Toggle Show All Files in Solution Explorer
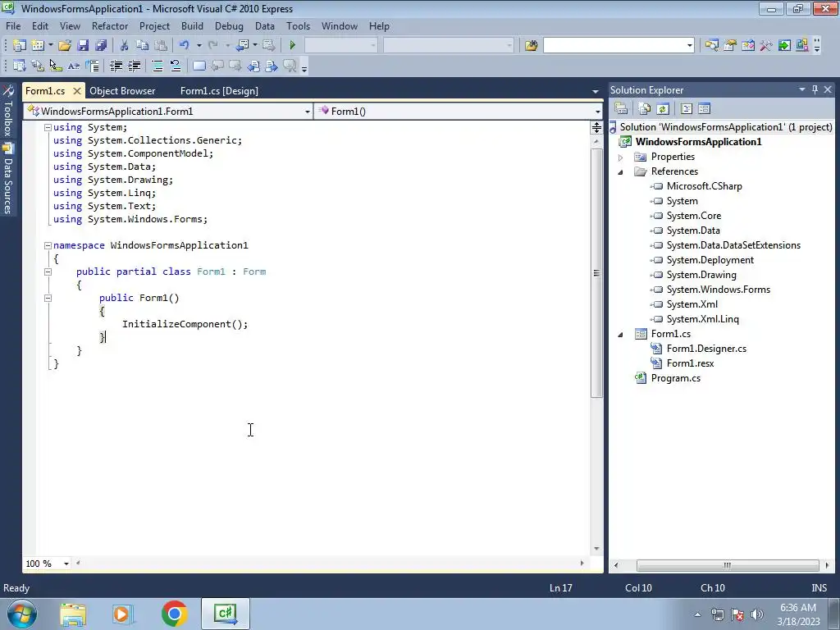 (x=645, y=109)
